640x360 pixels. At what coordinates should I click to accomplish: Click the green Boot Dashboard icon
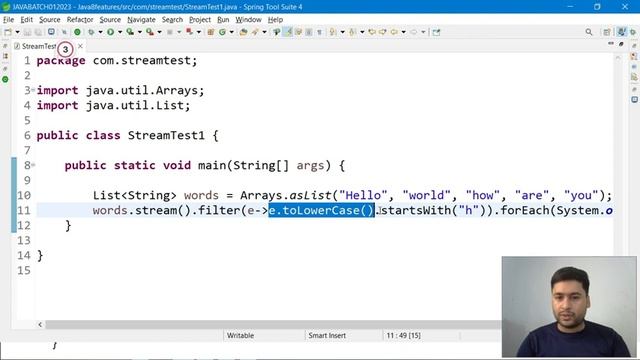pos(77,32)
